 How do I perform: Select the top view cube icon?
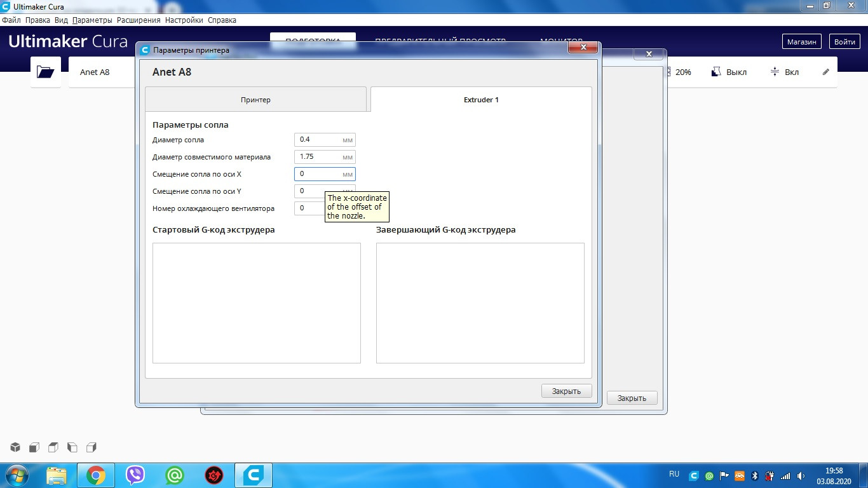point(53,447)
